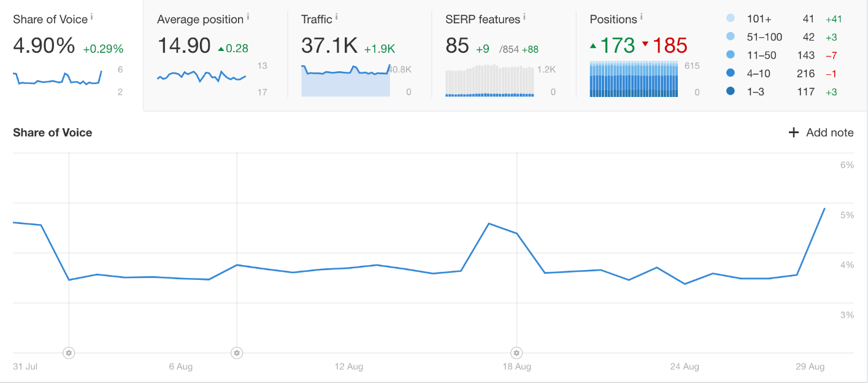The height and width of the screenshot is (383, 868).
Task: Click the plus icon beside Add note
Action: 794,132
